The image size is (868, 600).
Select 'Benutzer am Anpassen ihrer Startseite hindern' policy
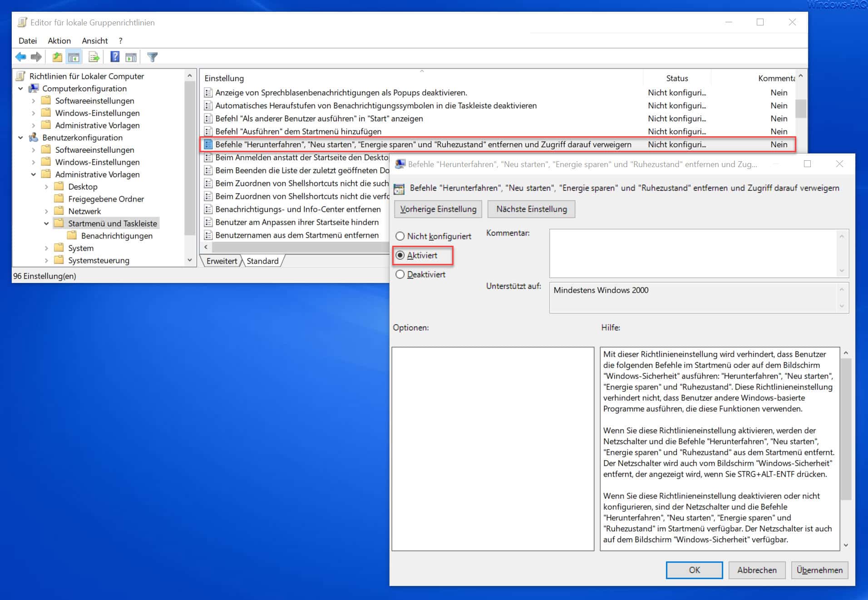point(297,222)
